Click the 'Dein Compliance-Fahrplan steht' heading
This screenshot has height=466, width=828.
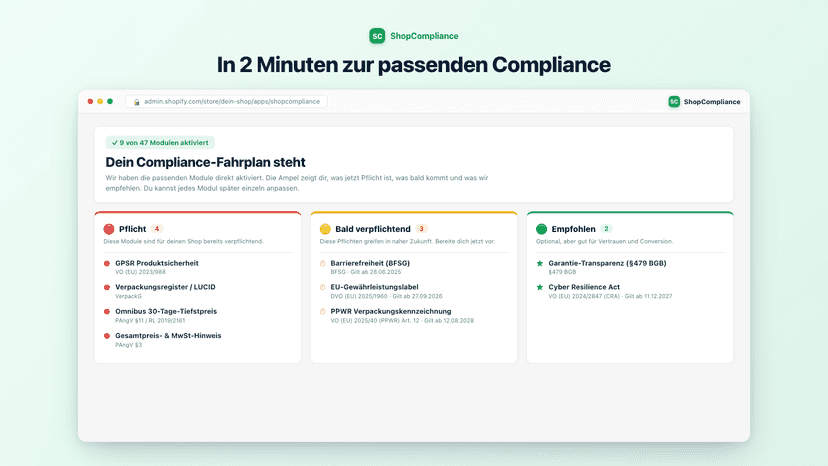(x=205, y=162)
